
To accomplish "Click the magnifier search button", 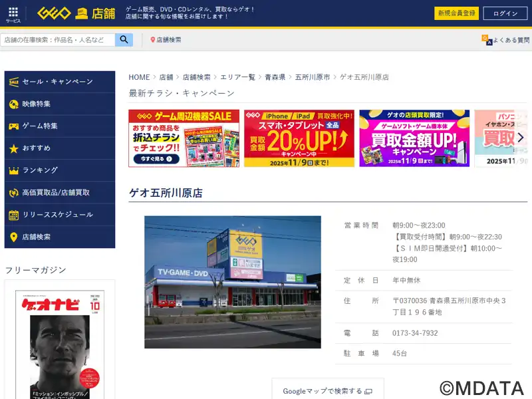I will 124,40.
